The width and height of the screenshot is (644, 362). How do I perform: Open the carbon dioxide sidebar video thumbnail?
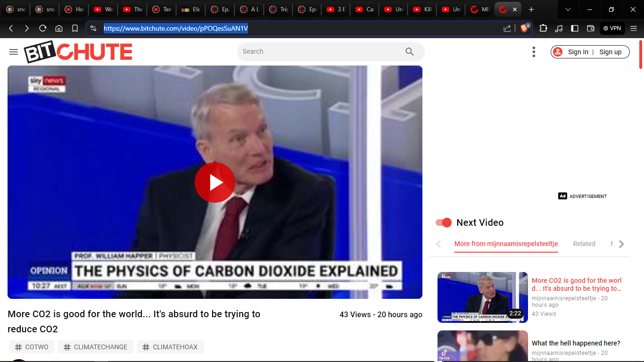point(483,297)
